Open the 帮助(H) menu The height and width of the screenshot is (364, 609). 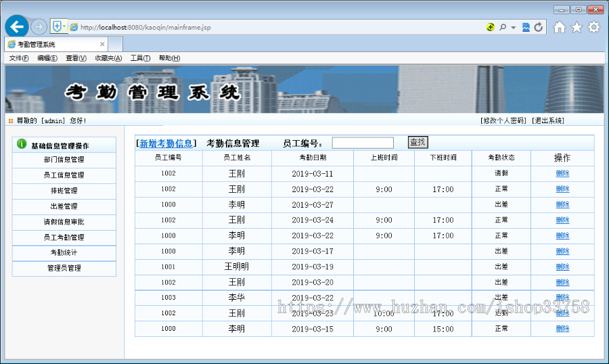pyautogui.click(x=169, y=58)
